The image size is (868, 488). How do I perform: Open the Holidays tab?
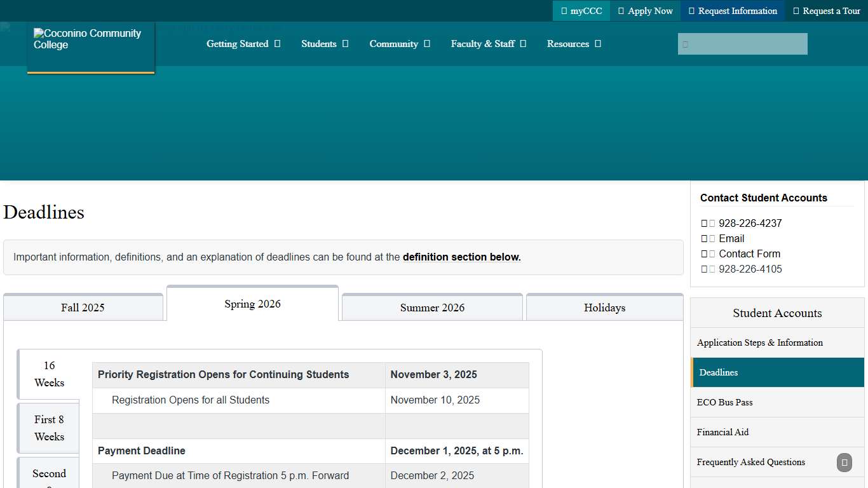[604, 308]
